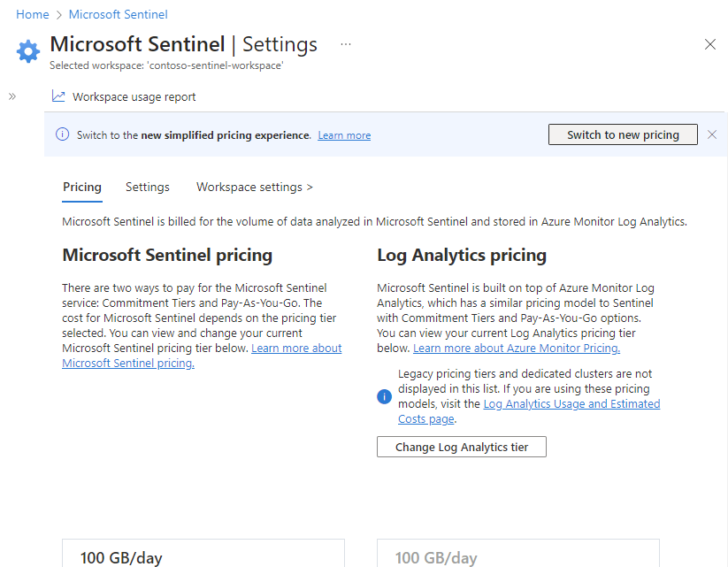Open the ellipsis more options menu

[x=346, y=44]
